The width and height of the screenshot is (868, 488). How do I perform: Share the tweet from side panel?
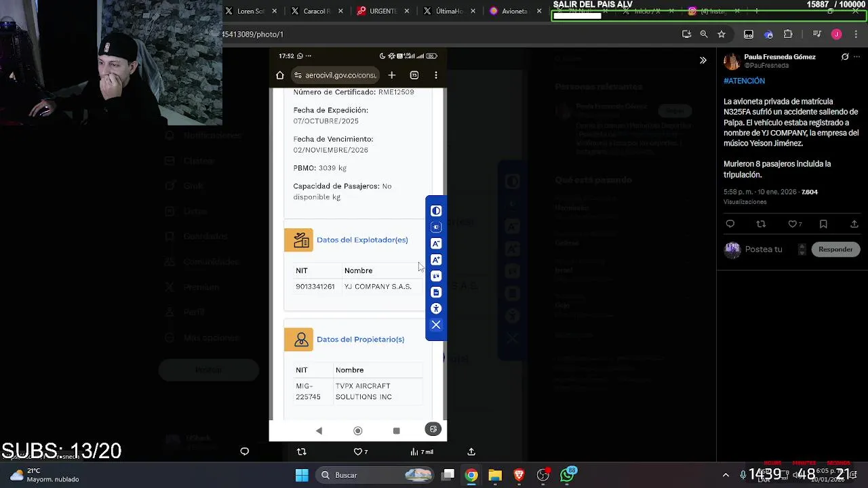point(854,224)
